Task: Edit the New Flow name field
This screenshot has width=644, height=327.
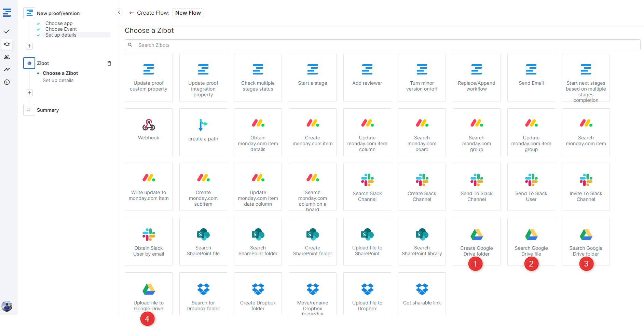Action: [x=188, y=13]
